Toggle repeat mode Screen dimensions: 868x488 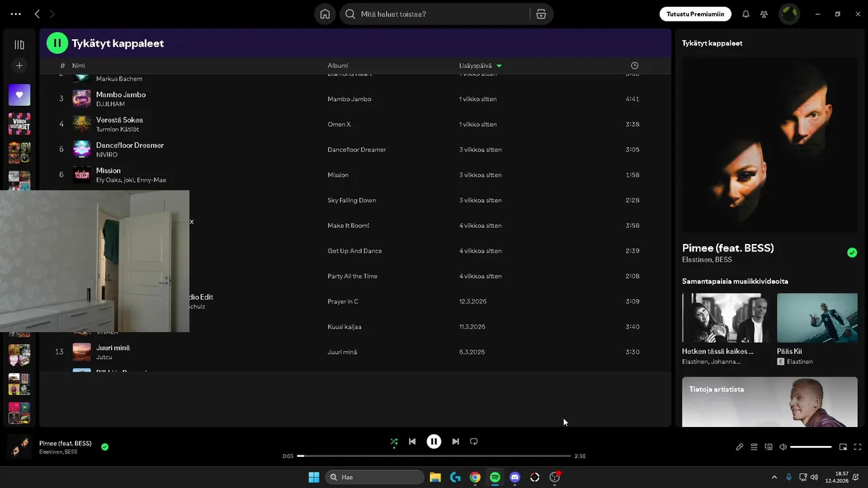(x=474, y=441)
